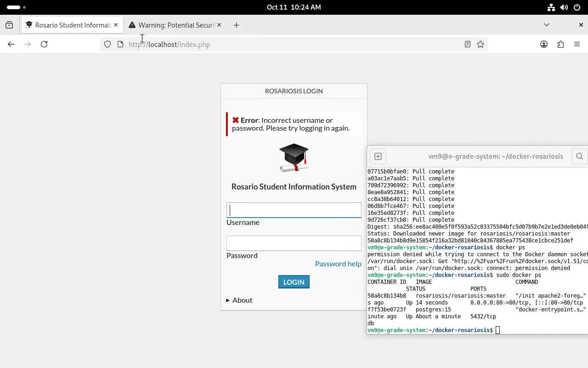
Task: Show site information page icon
Action: (120, 44)
